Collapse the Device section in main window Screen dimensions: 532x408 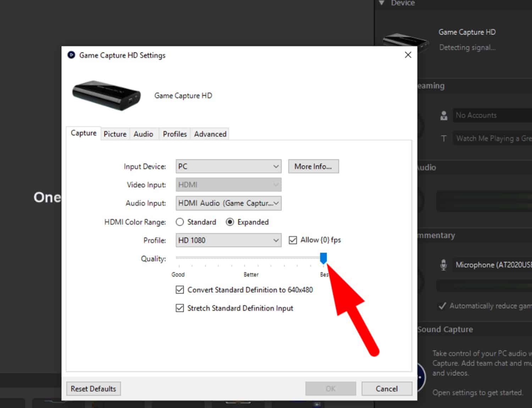click(x=382, y=3)
